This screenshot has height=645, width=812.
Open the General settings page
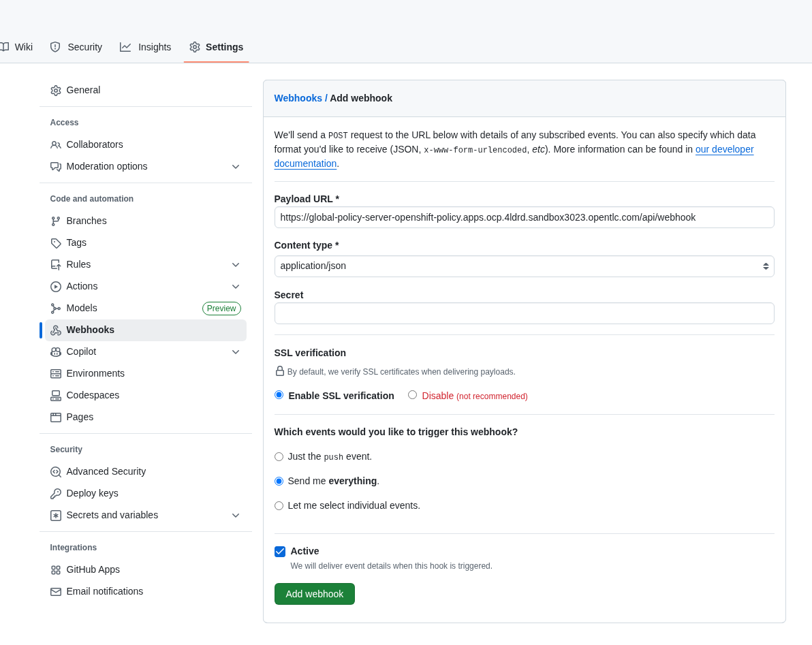pos(146,91)
